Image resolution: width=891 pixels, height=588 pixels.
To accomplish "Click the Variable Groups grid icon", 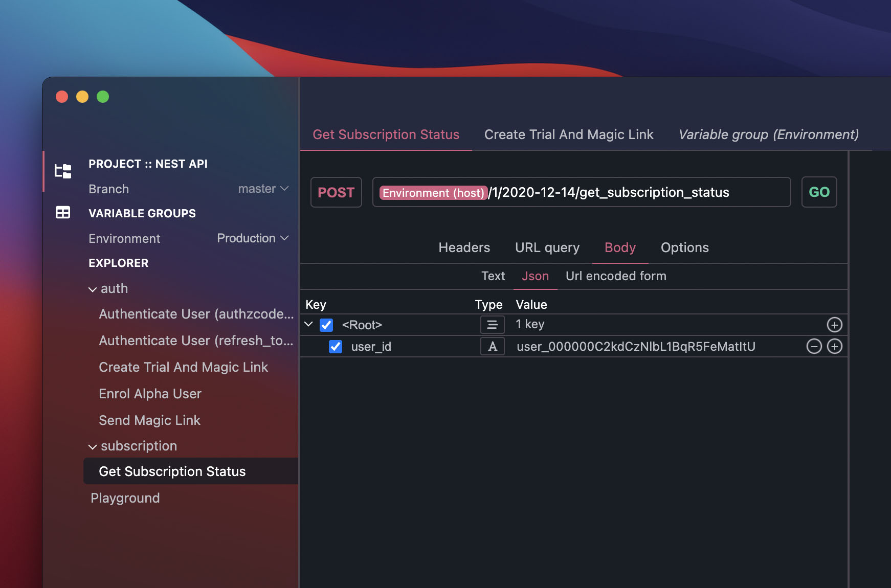I will [62, 213].
